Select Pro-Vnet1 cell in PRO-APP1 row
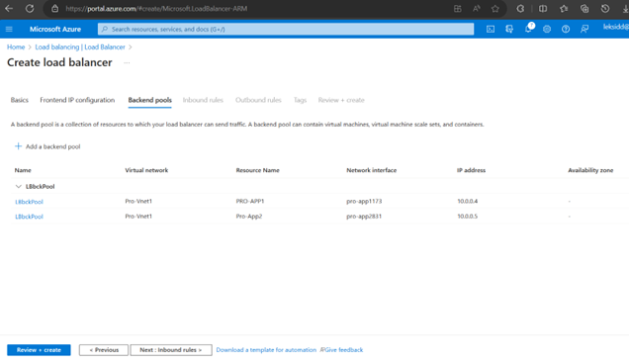This screenshot has width=629, height=364. click(x=138, y=201)
